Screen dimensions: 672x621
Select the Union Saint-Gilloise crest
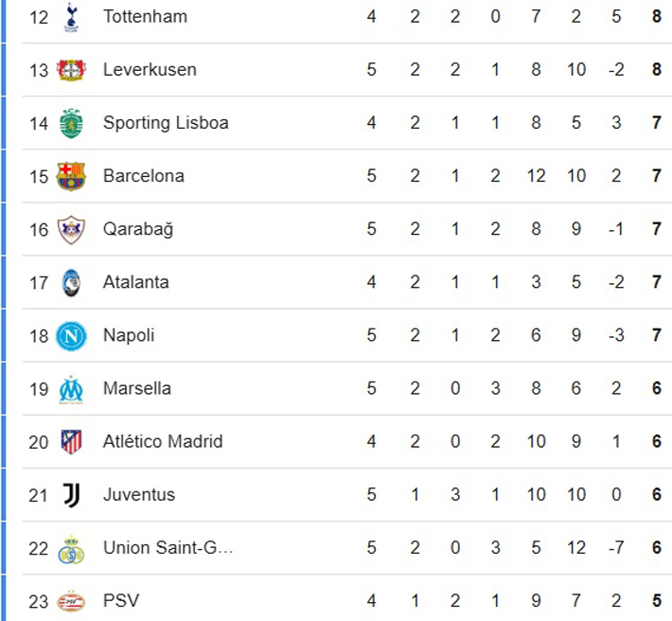[71, 548]
